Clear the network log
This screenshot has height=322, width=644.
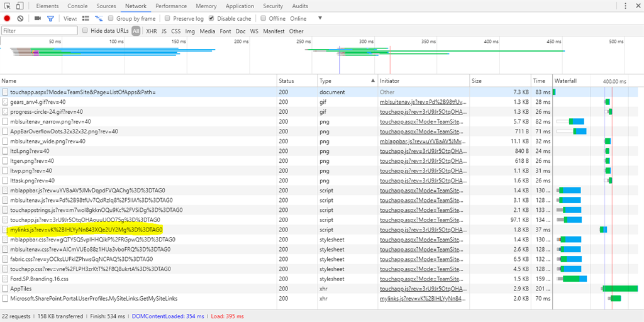click(x=20, y=18)
